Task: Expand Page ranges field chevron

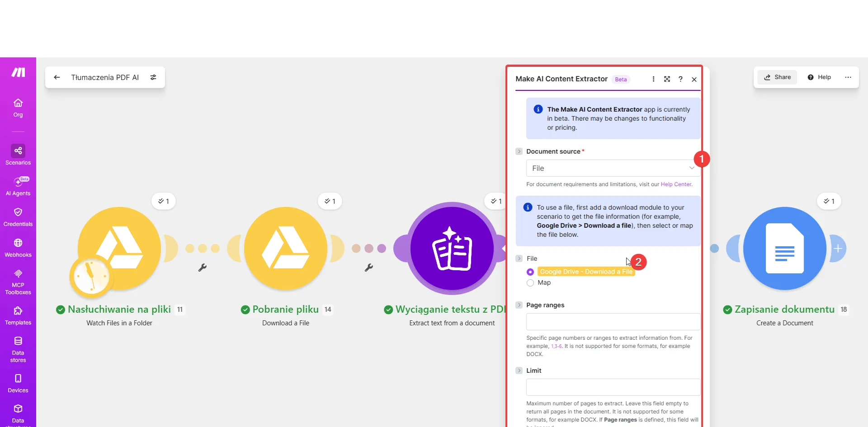Action: coord(519,305)
